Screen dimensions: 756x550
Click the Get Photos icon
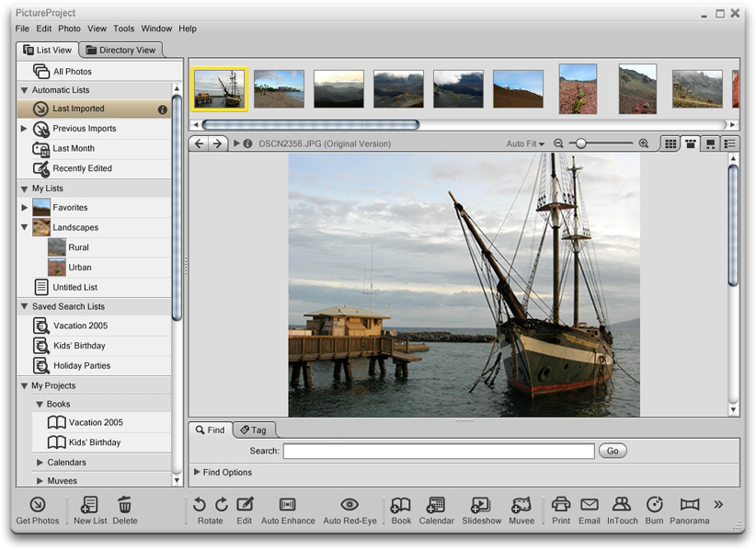38,505
